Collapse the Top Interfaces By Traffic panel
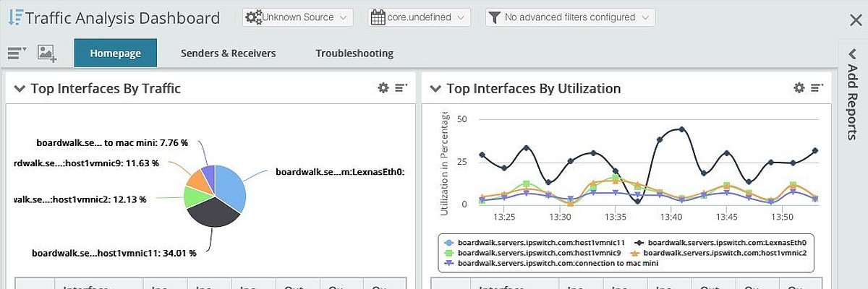The width and height of the screenshot is (868, 289). click(20, 89)
